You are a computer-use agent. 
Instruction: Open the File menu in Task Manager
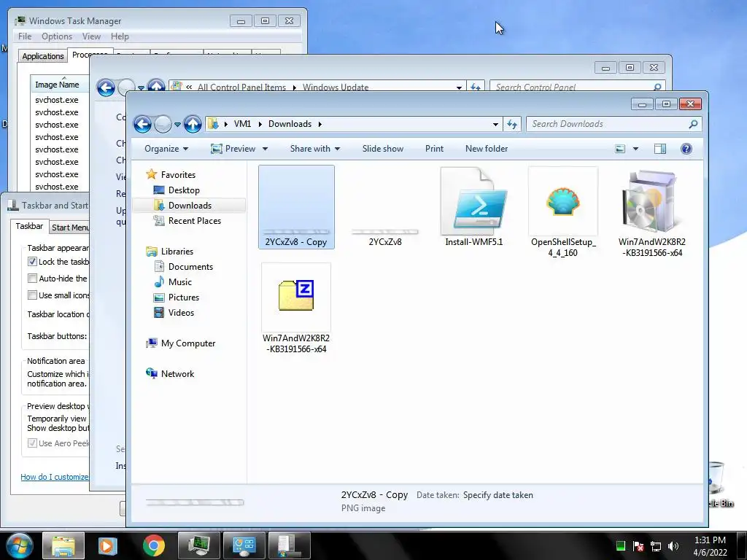pos(25,36)
